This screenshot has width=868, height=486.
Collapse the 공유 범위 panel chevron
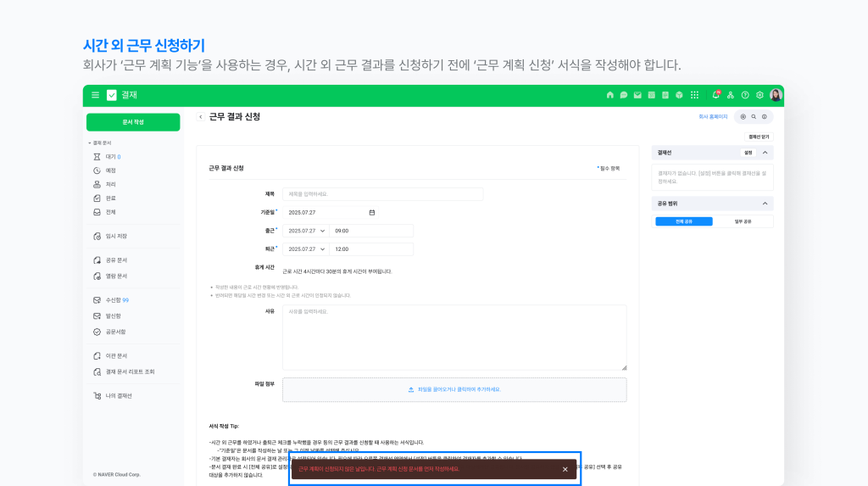click(x=765, y=204)
